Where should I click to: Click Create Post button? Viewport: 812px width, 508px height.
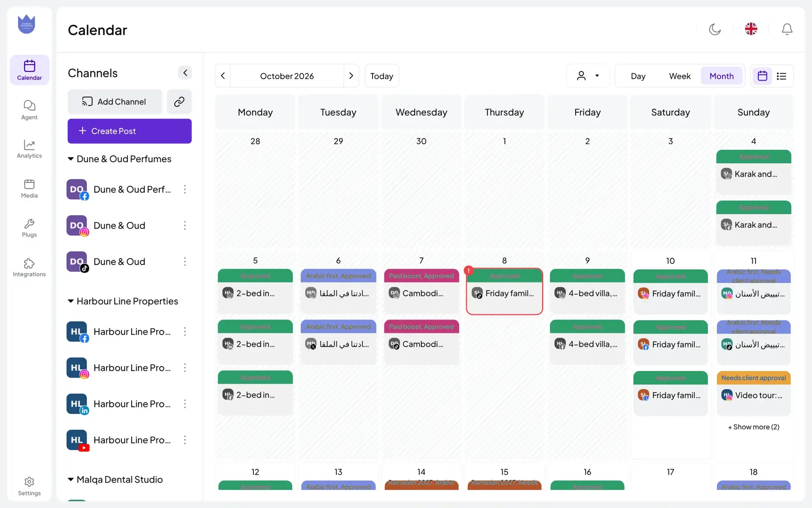point(129,131)
